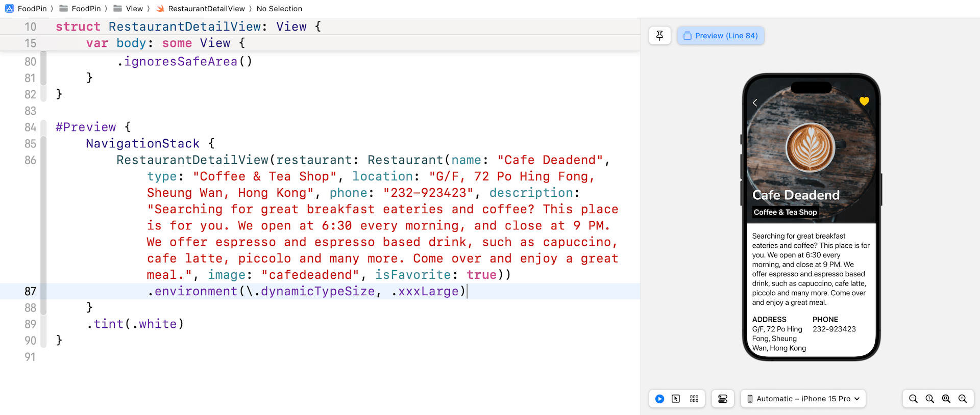This screenshot has width=980, height=415.
Task: Click the No Selection breadcrumb item
Action: tap(279, 9)
